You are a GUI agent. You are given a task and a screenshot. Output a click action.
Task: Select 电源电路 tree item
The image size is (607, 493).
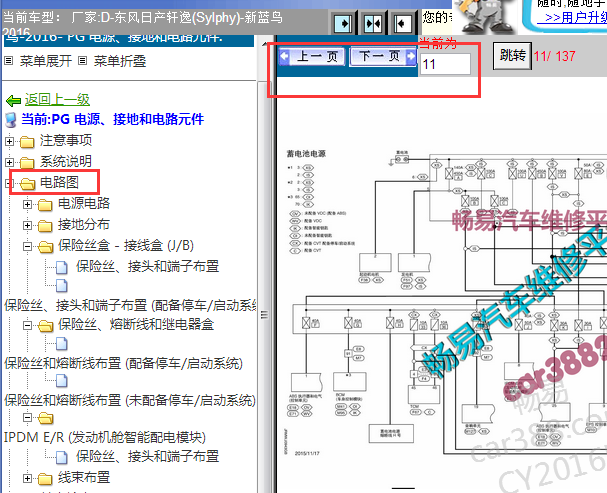pos(84,204)
